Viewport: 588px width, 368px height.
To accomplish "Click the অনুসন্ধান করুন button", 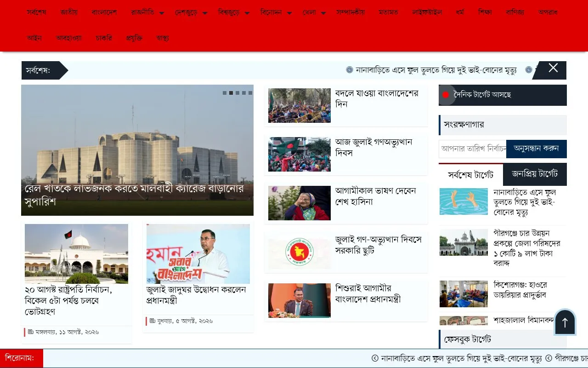I will click(x=537, y=149).
